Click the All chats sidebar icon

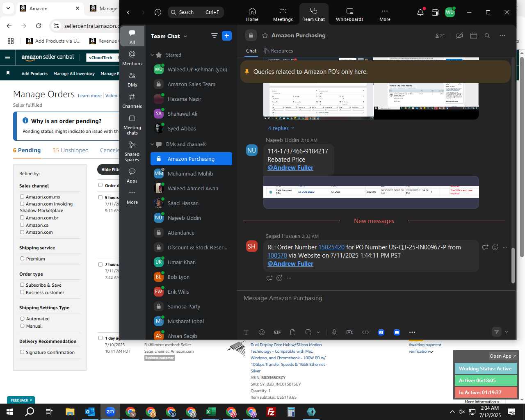[x=132, y=37]
